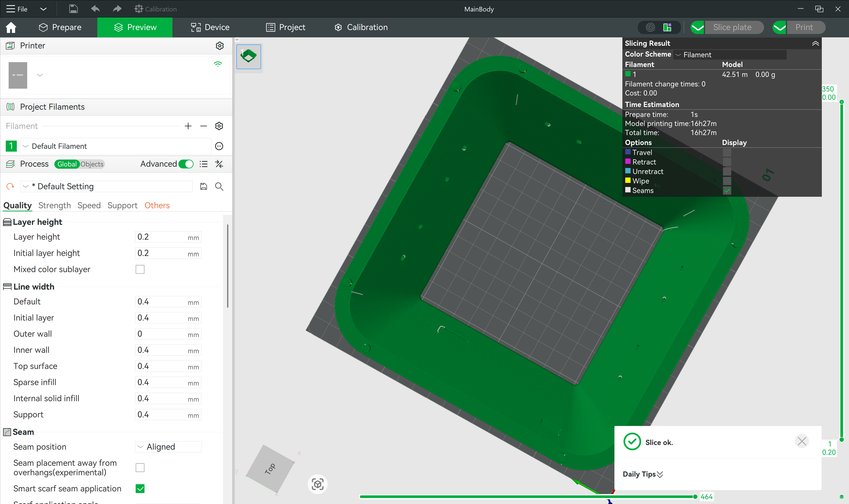Click the filament number 1 color box
849x504 pixels.
[11, 146]
